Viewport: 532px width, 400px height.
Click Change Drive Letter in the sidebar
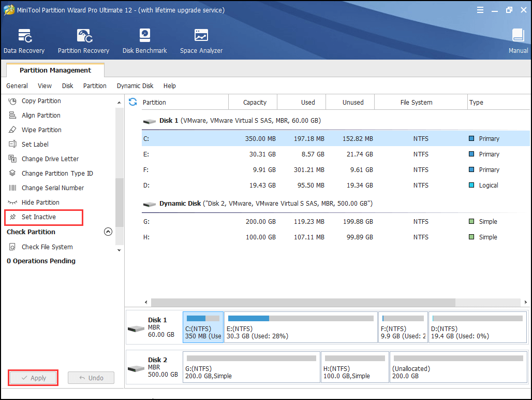50,159
